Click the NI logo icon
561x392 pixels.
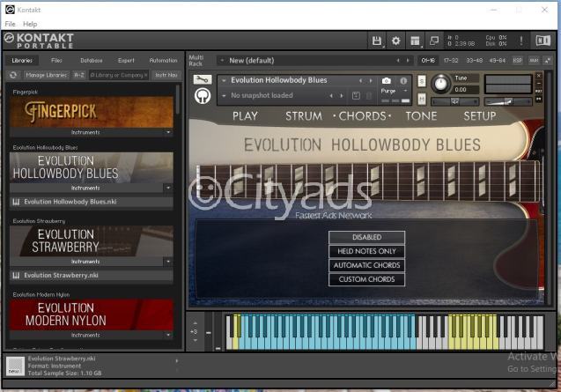(x=543, y=41)
